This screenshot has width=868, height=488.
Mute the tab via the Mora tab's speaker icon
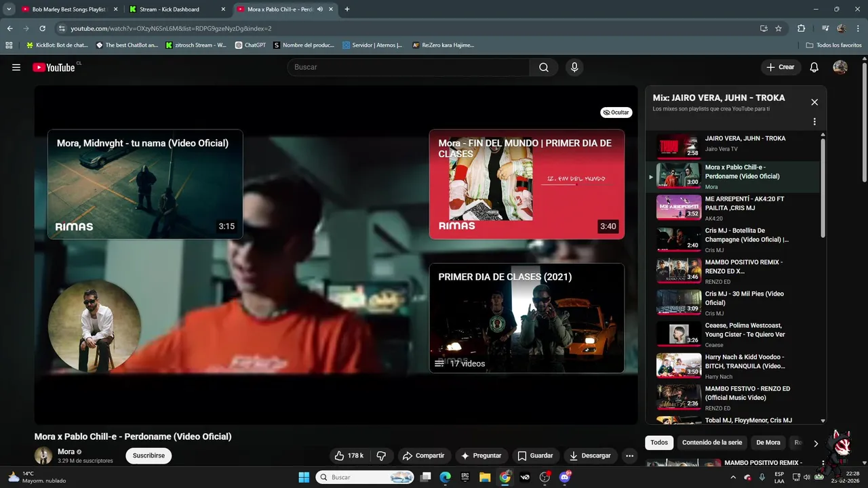320,9
